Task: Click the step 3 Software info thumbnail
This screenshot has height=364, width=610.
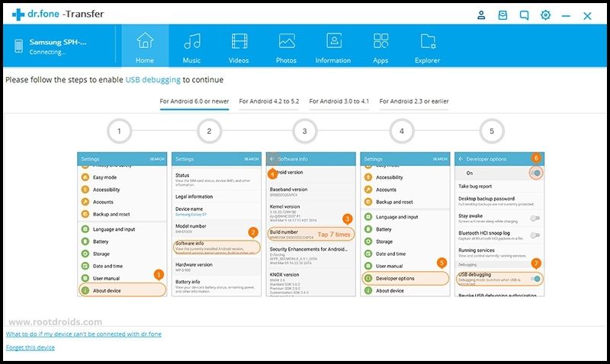Action: tap(311, 224)
